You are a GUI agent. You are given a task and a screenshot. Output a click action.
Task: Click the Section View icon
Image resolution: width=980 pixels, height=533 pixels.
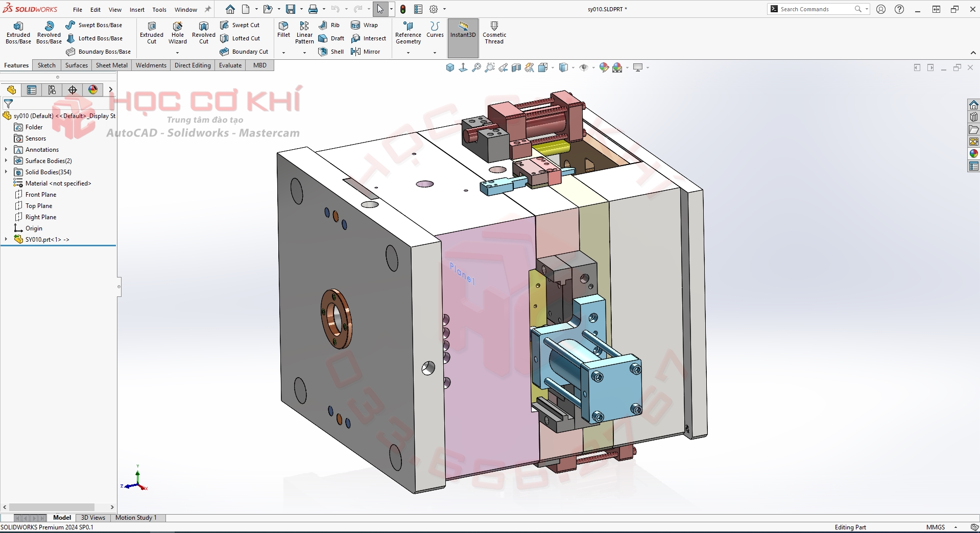point(516,67)
